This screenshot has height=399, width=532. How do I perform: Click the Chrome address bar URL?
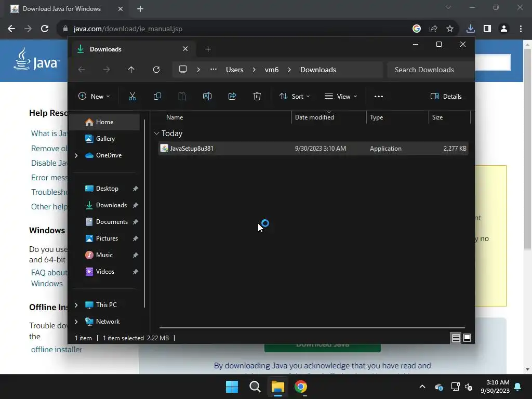(x=128, y=29)
